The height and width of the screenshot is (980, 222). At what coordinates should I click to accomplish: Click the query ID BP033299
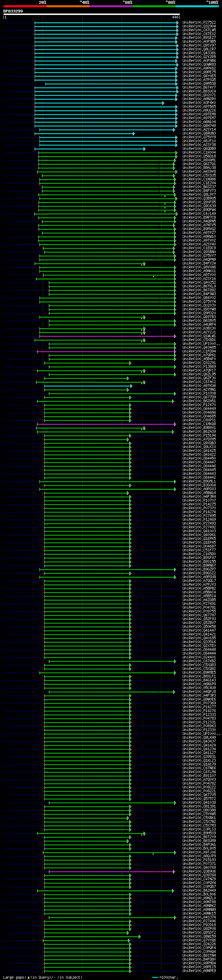tap(13, 11)
